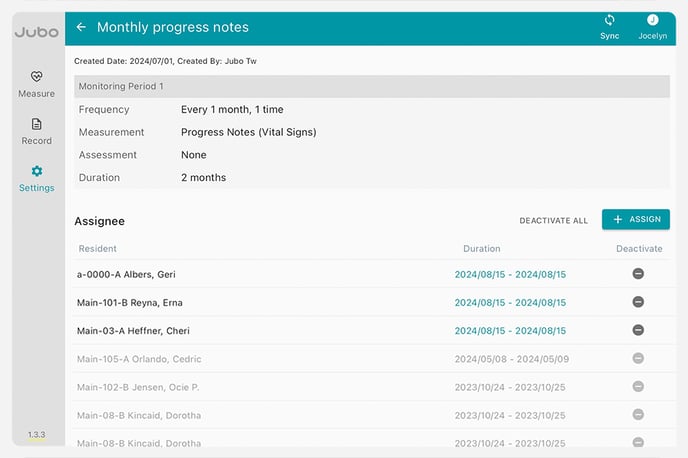Click version number 1.3.3
Screen dimensions: 688x458
coord(36,434)
